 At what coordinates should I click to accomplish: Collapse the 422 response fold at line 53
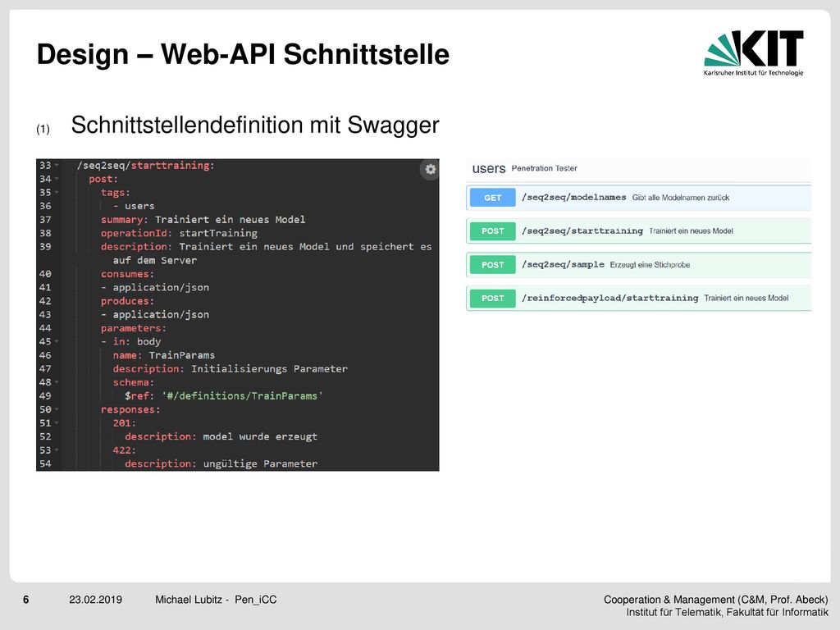pos(57,450)
